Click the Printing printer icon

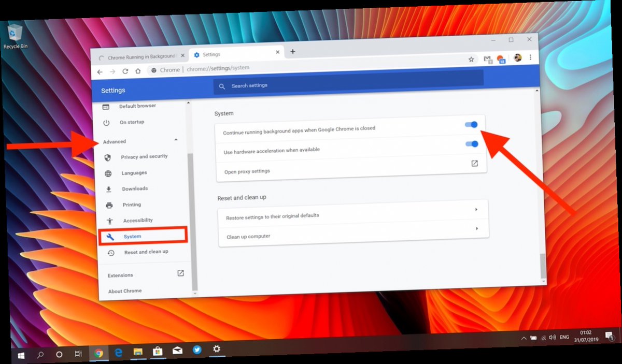click(109, 205)
